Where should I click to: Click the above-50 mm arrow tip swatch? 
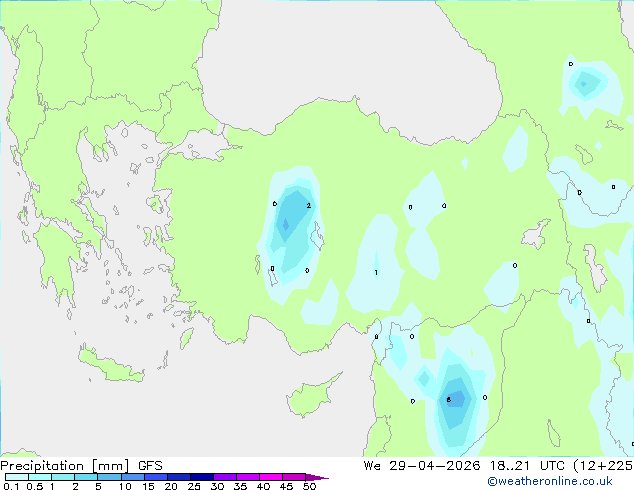317,477
